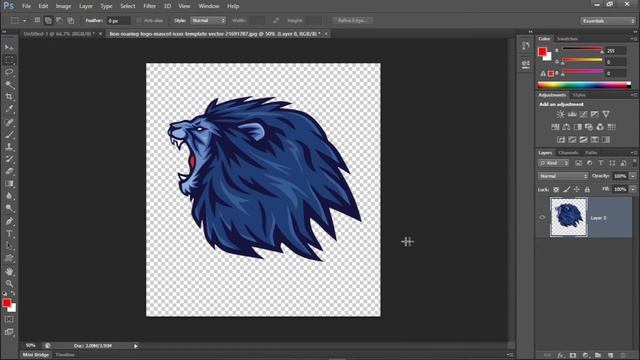Select the Lasso tool
This screenshot has height=360, width=640.
pyautogui.click(x=9, y=72)
